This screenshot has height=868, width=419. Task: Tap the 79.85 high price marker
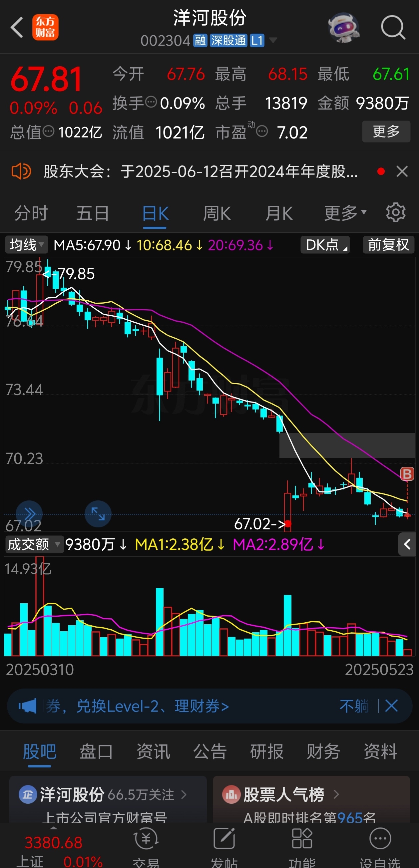69,274
